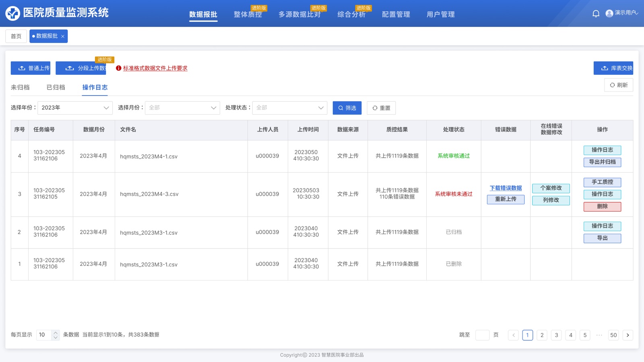This screenshot has width=644, height=362.
Task: Click 已归档 status in row 2
Action: 454,232
